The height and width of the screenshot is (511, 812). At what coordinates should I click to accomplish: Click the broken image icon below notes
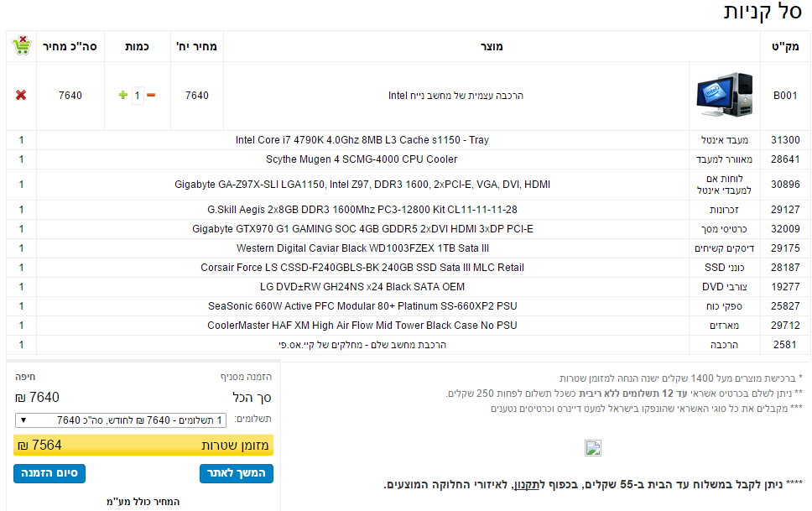(x=593, y=448)
